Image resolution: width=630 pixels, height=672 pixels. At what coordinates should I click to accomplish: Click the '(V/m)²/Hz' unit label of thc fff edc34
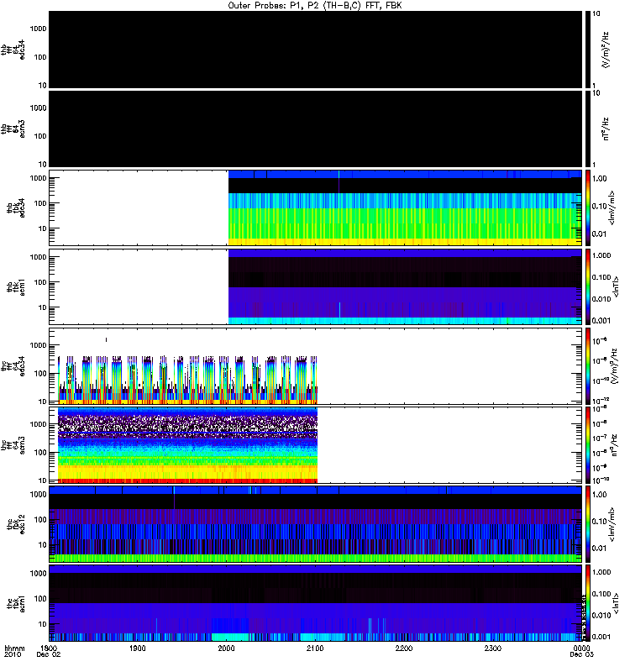tap(613, 366)
